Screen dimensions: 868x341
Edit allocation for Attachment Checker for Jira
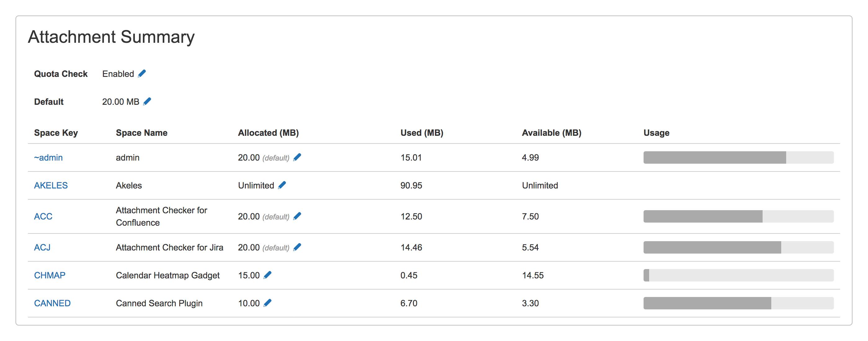[x=298, y=247]
